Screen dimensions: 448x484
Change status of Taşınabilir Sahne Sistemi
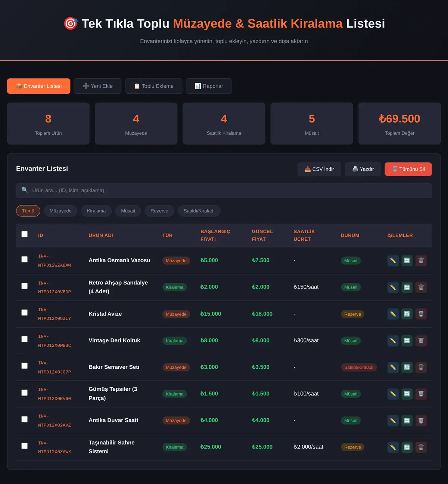[x=407, y=447]
